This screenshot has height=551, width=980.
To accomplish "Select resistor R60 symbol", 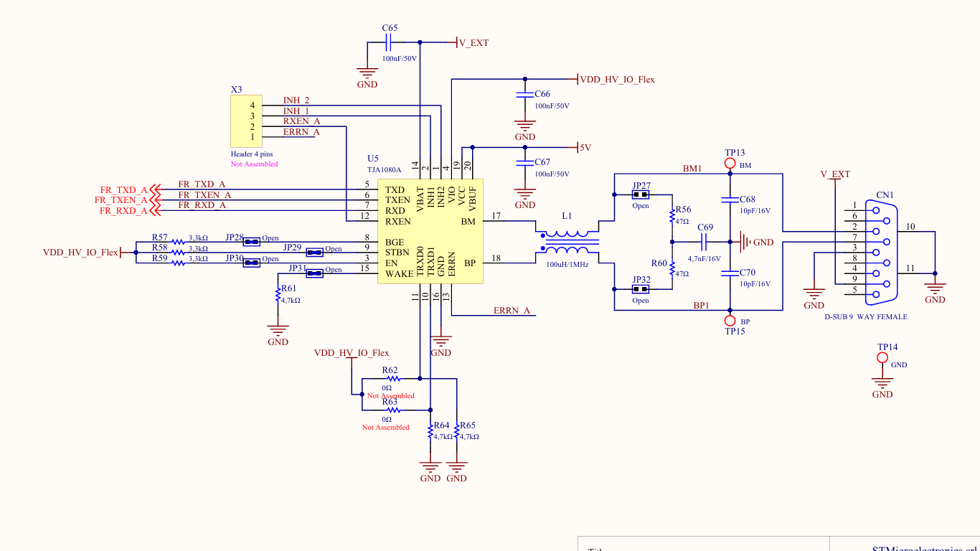I will tap(672, 268).
